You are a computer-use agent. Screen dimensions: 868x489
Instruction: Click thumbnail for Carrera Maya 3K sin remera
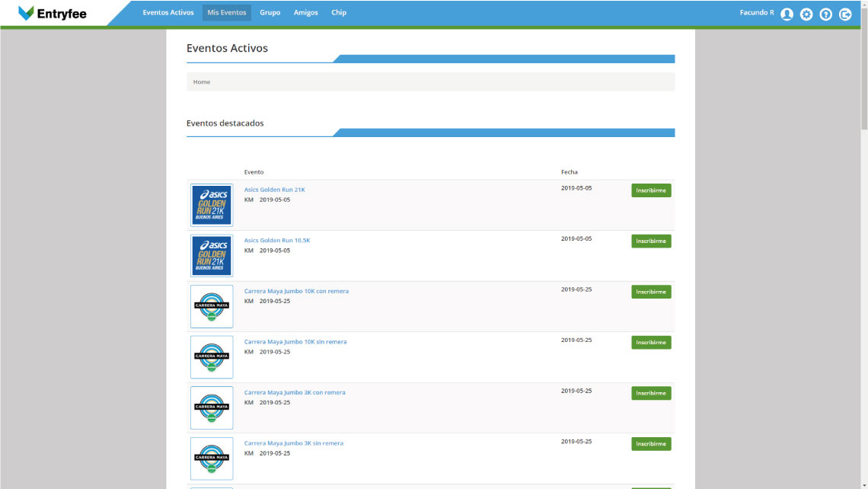(212, 459)
